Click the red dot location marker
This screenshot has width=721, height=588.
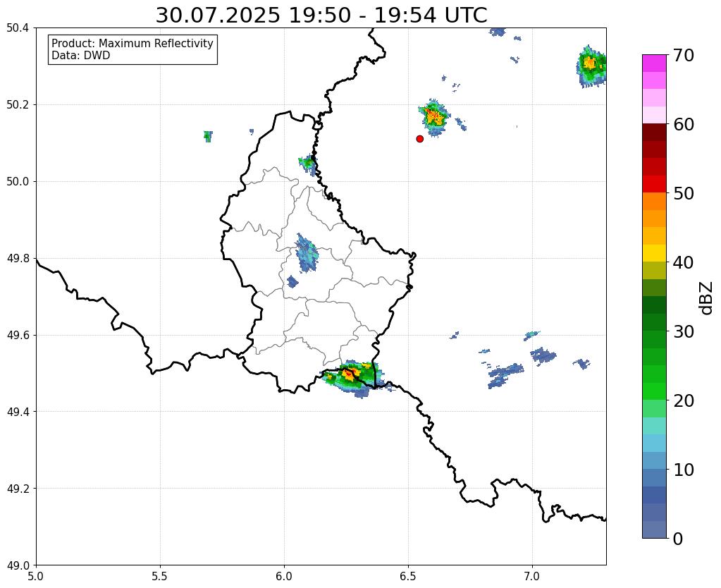pyautogui.click(x=419, y=138)
